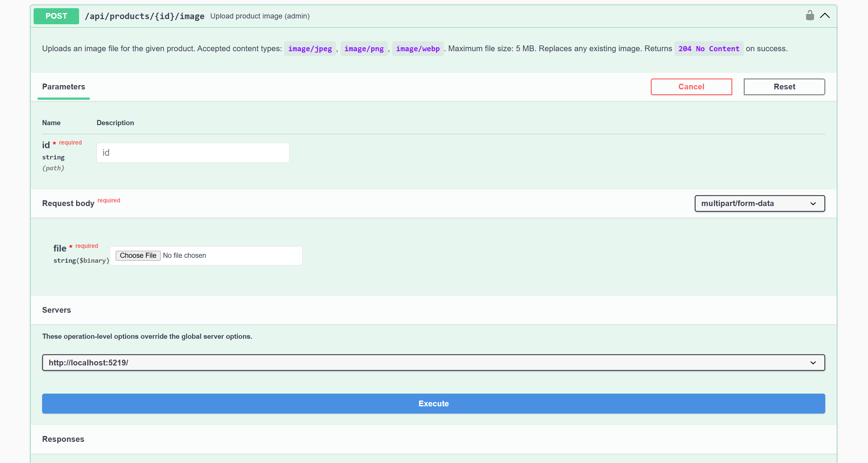Run the request with the Execute button
The image size is (868, 463).
tap(433, 403)
